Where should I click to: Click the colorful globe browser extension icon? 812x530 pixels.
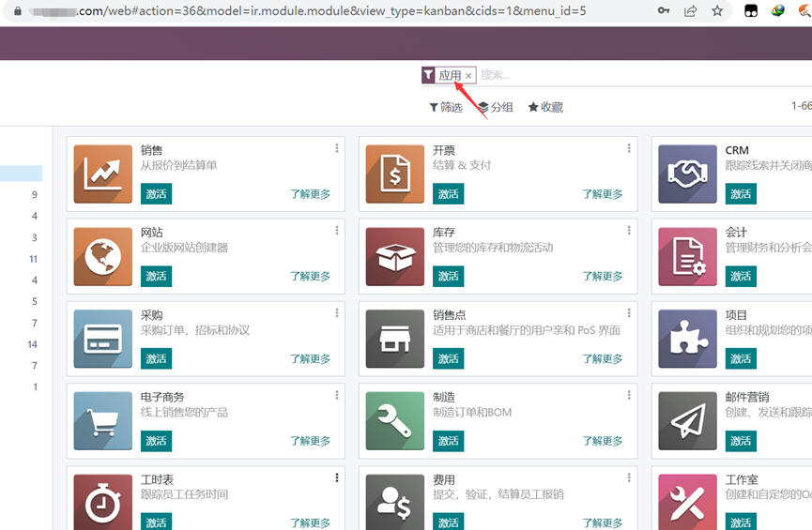778,10
